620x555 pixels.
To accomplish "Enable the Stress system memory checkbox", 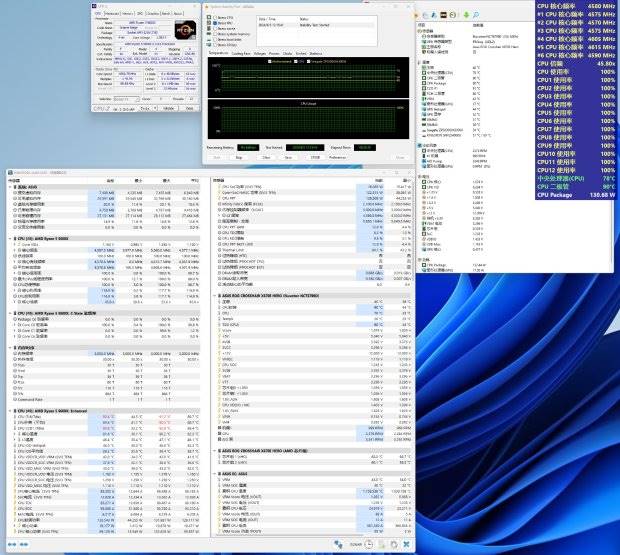I will pyautogui.click(x=215, y=34).
